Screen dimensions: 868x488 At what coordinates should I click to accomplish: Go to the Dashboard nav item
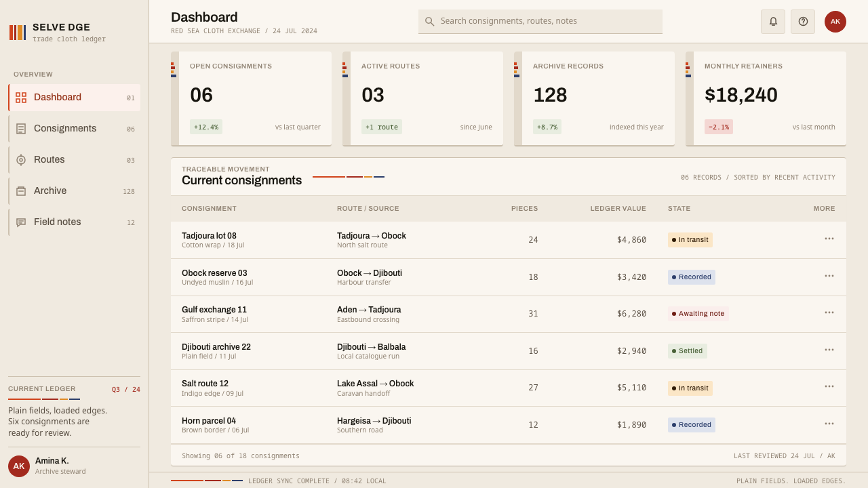75,98
